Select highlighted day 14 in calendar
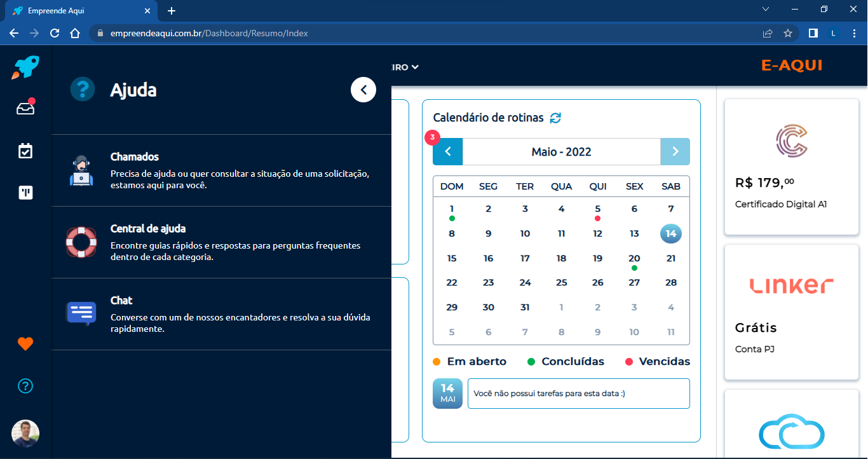This screenshot has width=868, height=459. point(671,233)
